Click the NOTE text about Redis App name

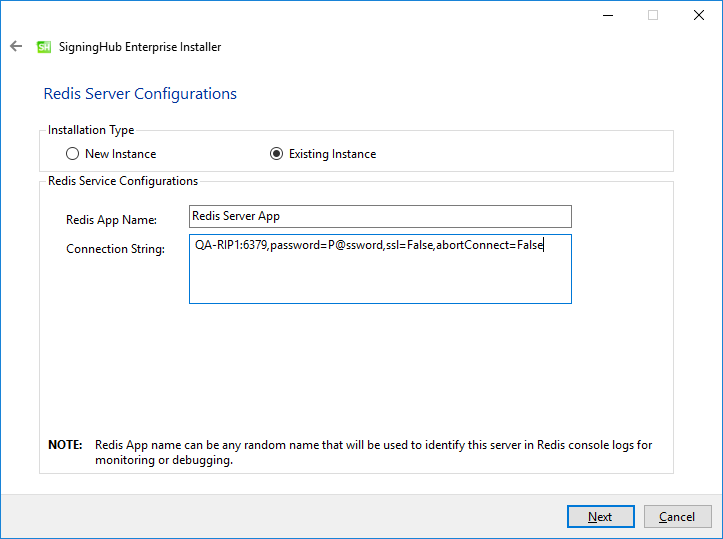click(350, 452)
